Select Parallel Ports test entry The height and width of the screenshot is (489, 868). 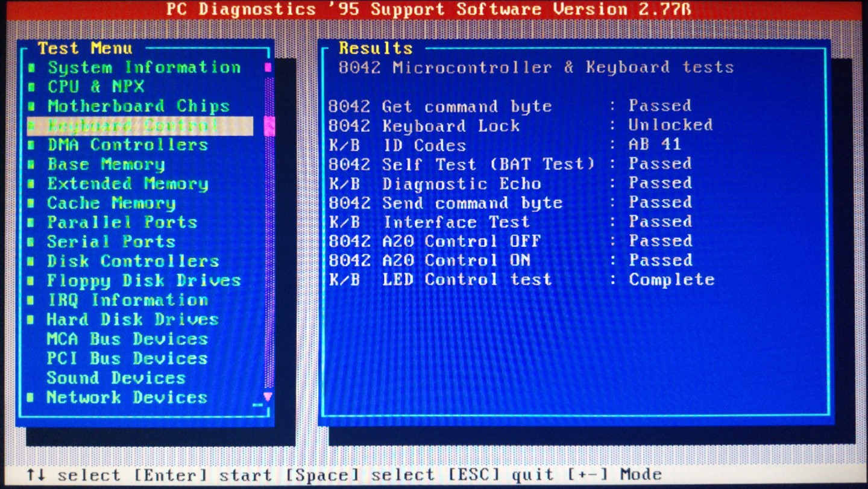coord(122,222)
